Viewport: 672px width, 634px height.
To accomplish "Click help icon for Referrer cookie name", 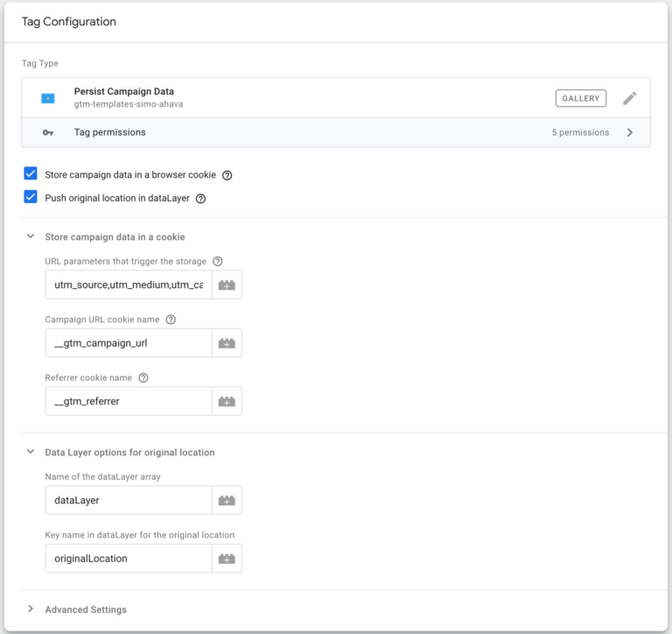I will tap(143, 378).
